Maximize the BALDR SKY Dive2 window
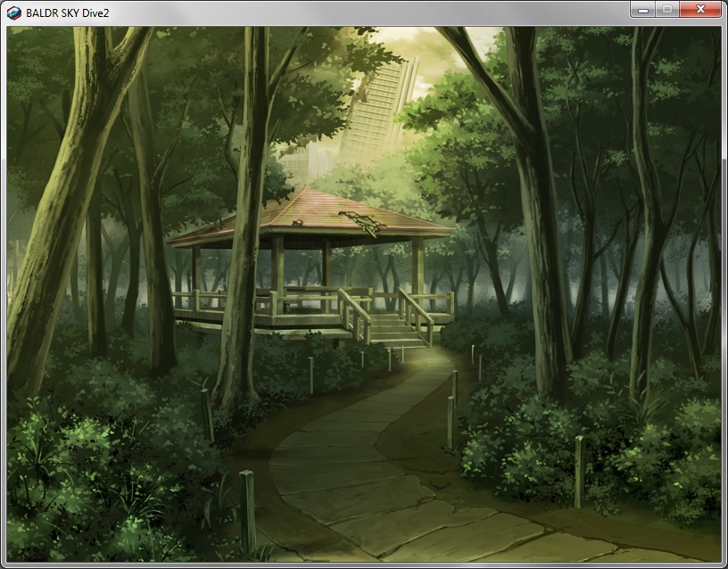Viewport: 728px width, 569px height. [x=667, y=9]
